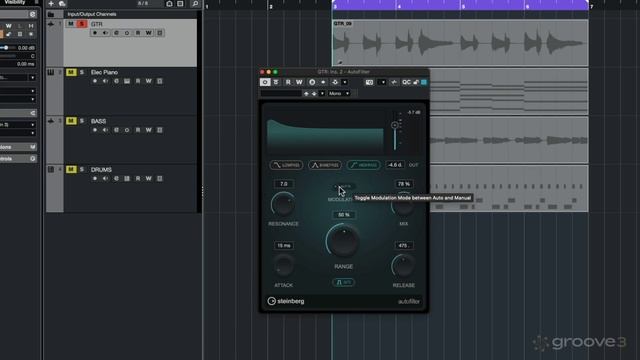Image resolution: width=640 pixels, height=360 pixels.
Task: Open the Mono channel configuration dropdown
Action: (339, 93)
